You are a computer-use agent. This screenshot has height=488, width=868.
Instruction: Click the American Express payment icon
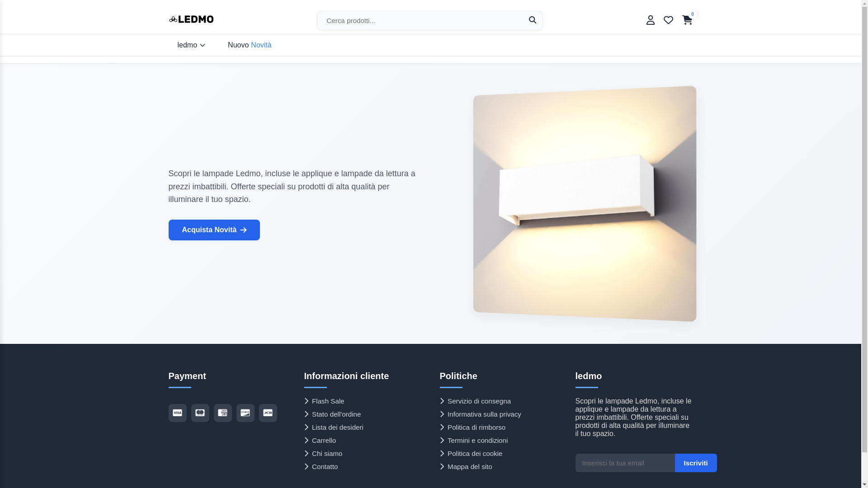(x=223, y=413)
